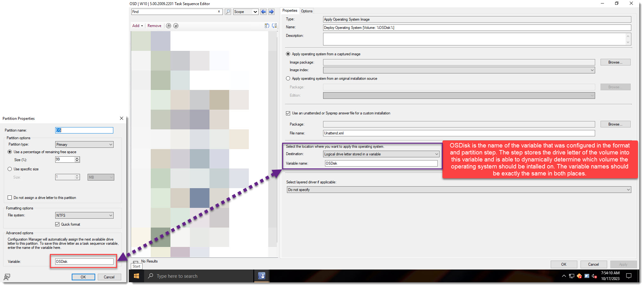The image size is (644, 287).
Task: Click Cancel in the Task Sequence Editor
Action: coord(593,264)
